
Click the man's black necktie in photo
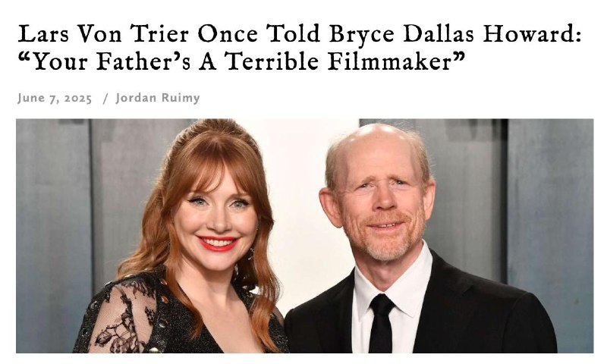381,323
